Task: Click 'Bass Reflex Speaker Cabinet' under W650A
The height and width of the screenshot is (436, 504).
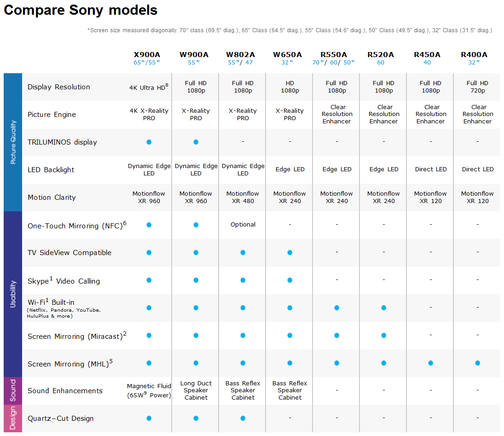Action: tap(290, 390)
